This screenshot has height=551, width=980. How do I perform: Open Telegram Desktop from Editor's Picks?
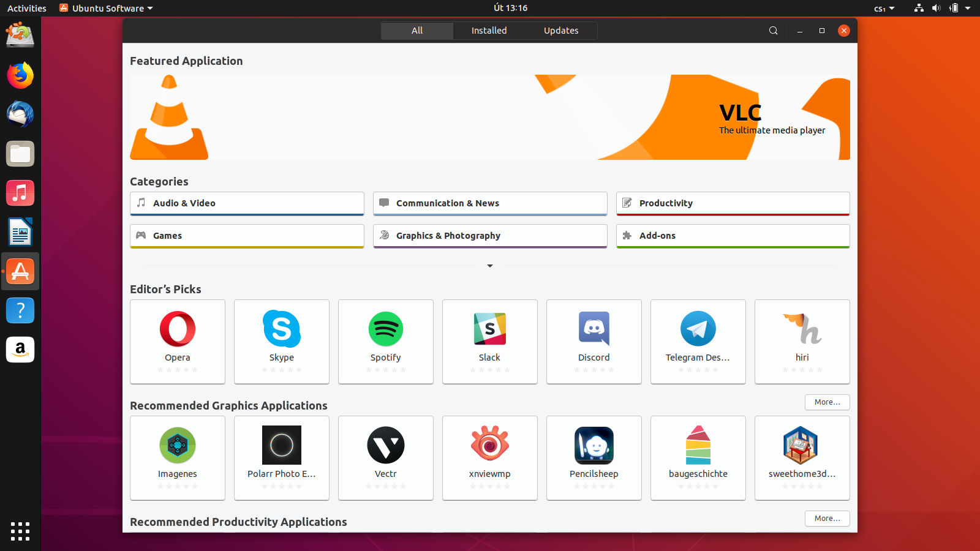pyautogui.click(x=698, y=342)
